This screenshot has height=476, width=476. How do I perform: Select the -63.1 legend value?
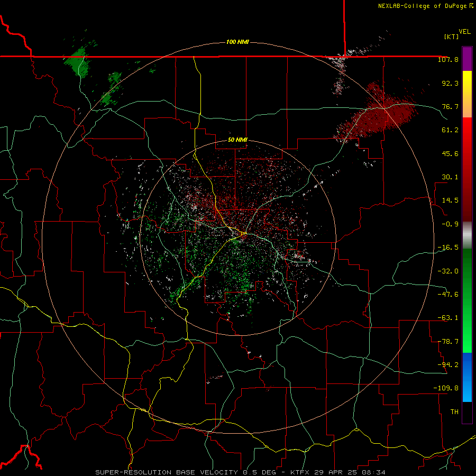[x=448, y=318]
